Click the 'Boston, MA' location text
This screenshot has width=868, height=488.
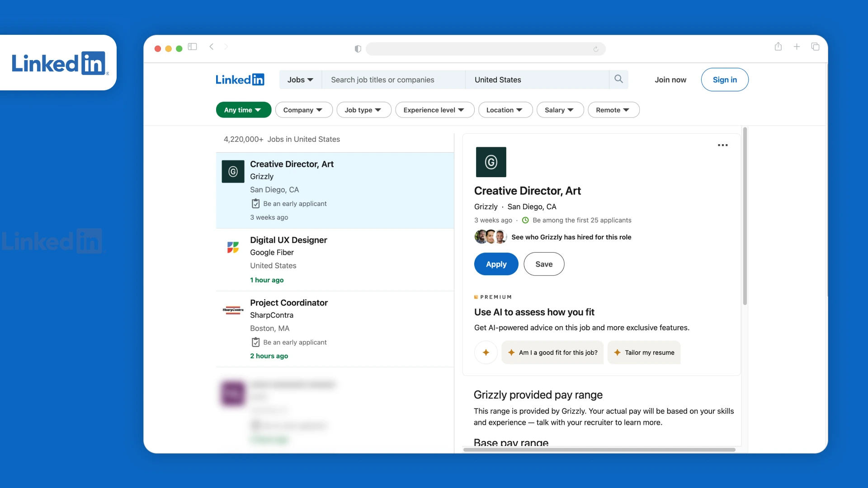pos(269,328)
